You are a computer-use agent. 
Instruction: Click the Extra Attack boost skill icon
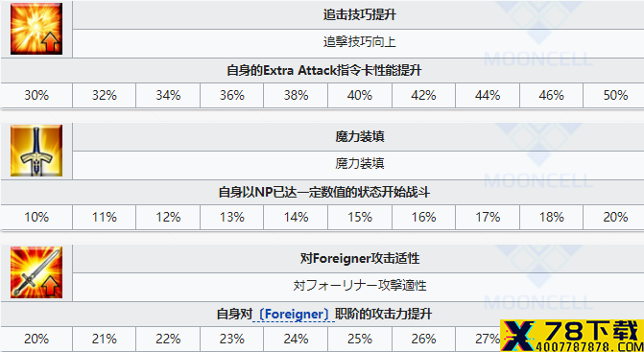coord(36,29)
